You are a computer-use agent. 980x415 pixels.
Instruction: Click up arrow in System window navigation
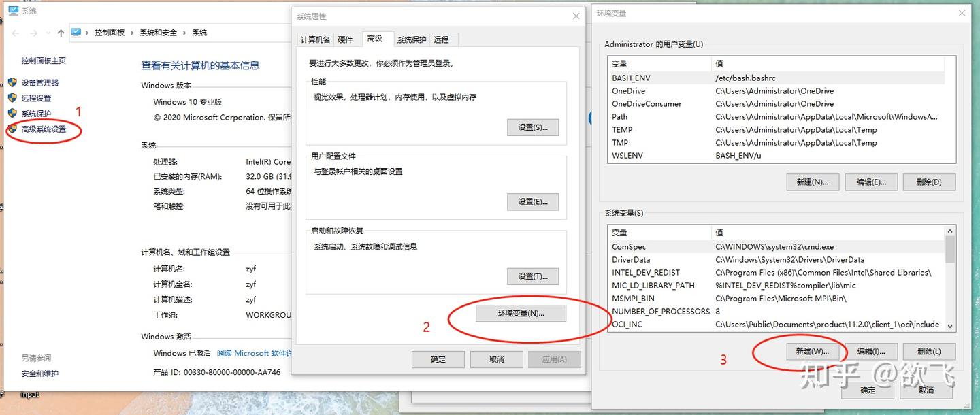point(61,33)
